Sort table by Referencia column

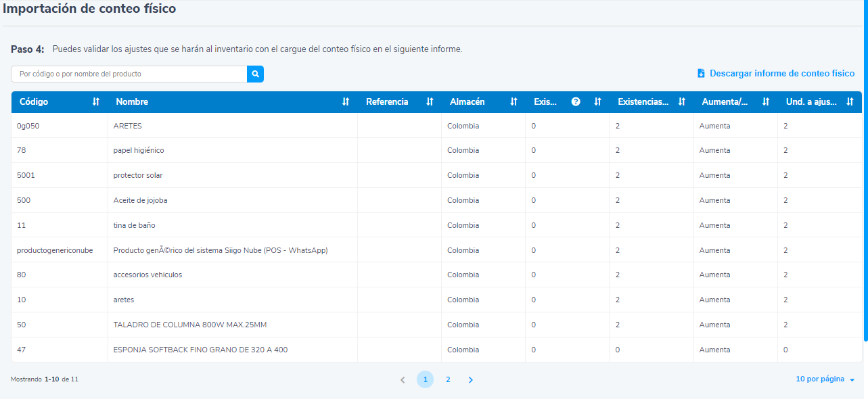[x=430, y=102]
